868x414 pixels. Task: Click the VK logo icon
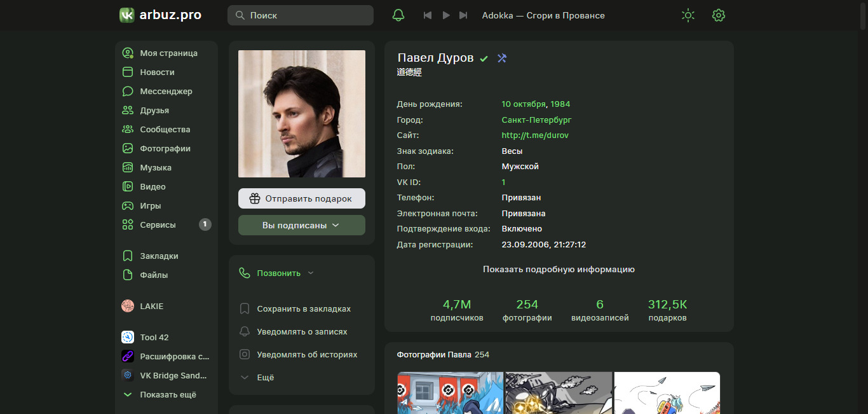click(x=127, y=15)
